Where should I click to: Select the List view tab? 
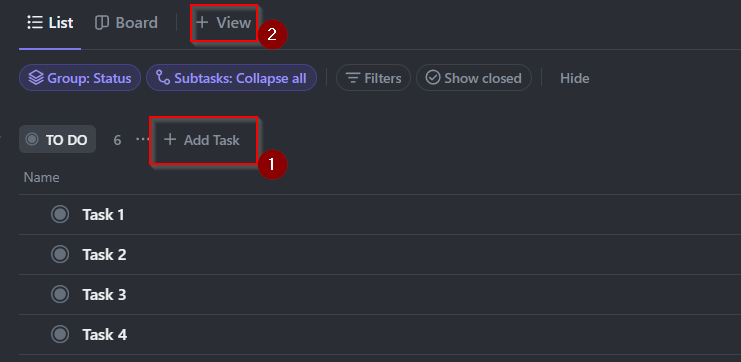click(50, 23)
